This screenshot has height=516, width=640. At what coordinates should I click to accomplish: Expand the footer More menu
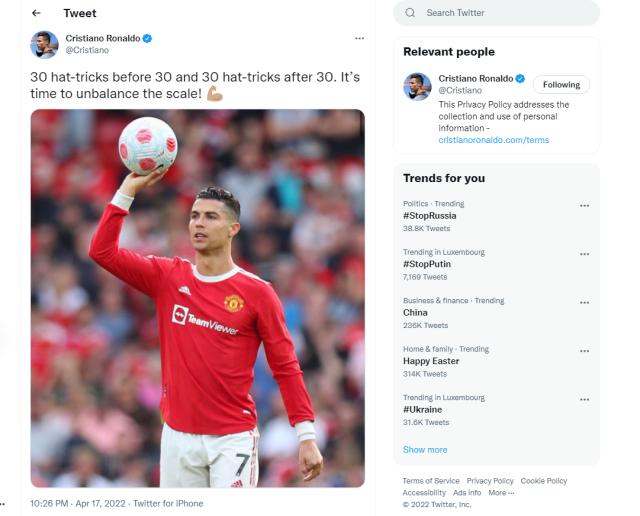click(502, 493)
